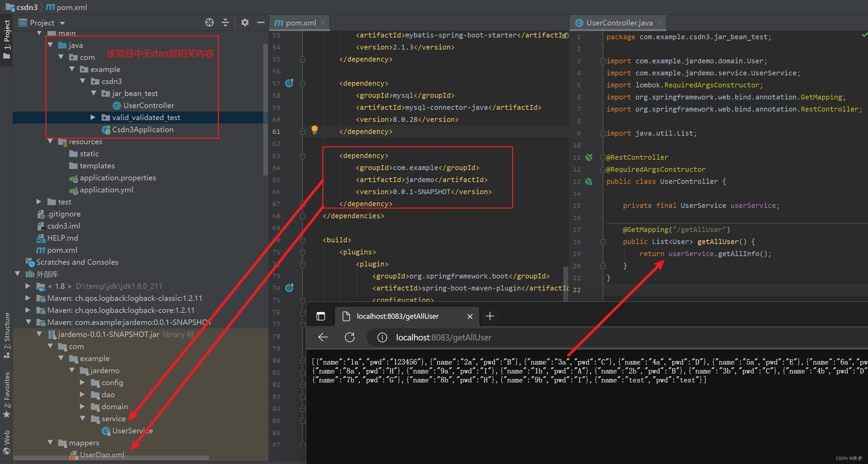Select the static folder
The height and width of the screenshot is (464, 868).
(x=84, y=154)
